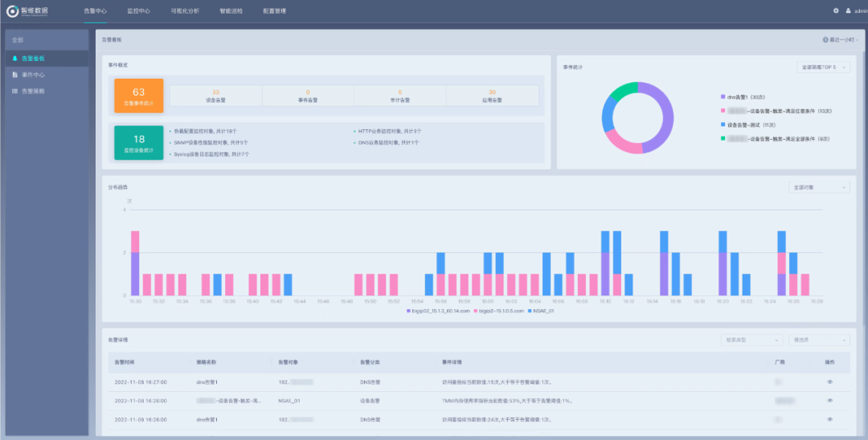Viewport: 868px width, 440px height.
Task: Click the DNS业务监控对象, 共计1个 line
Action: [x=388, y=143]
